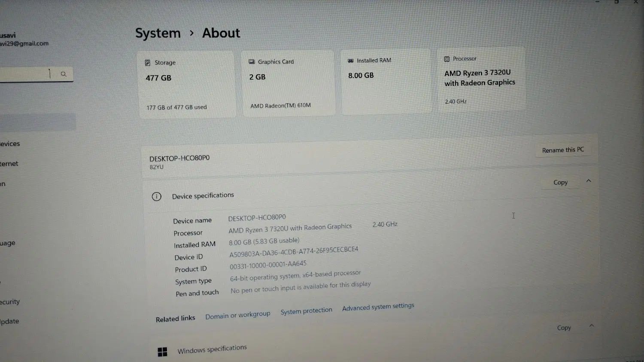
Task: Click the Pen and touch label
Action: [197, 293]
